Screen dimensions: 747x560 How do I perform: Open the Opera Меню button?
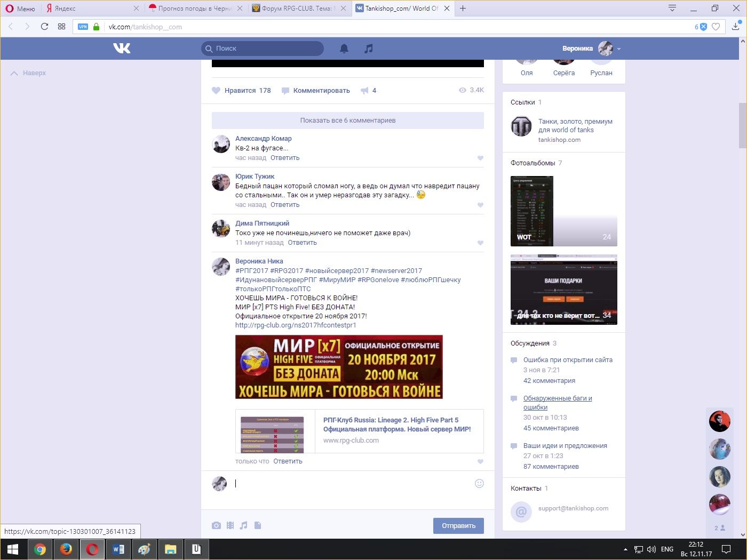coord(20,9)
